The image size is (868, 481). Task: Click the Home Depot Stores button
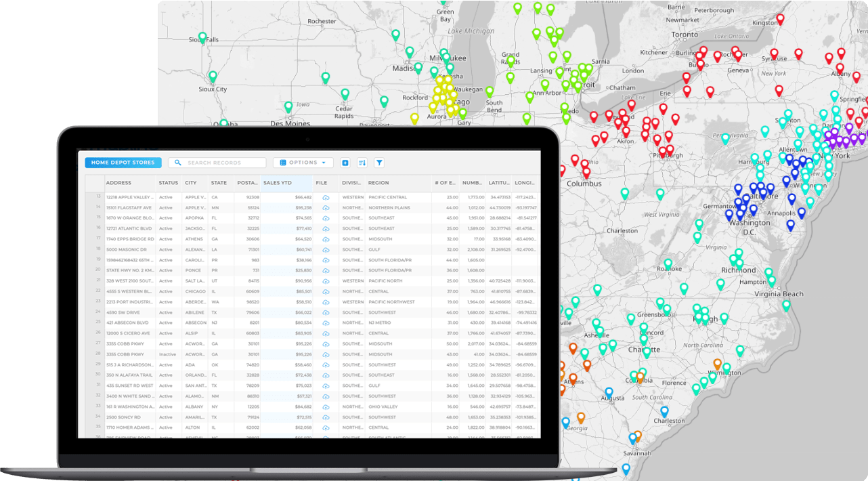click(123, 163)
